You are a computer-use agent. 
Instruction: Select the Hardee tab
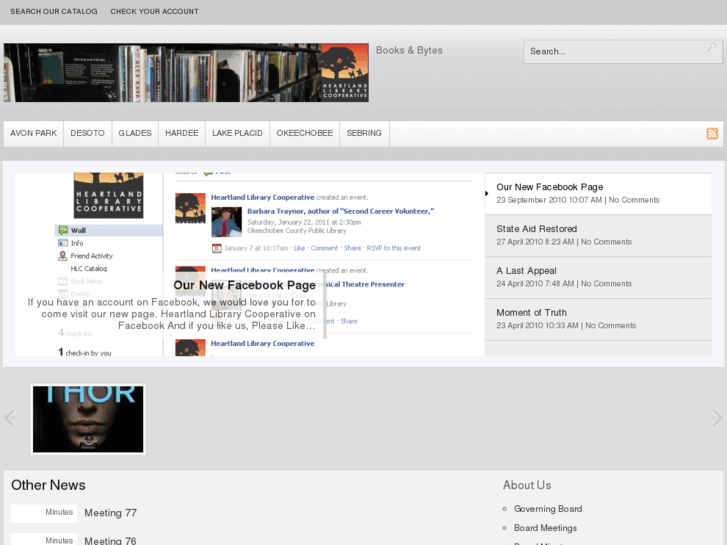pyautogui.click(x=182, y=134)
